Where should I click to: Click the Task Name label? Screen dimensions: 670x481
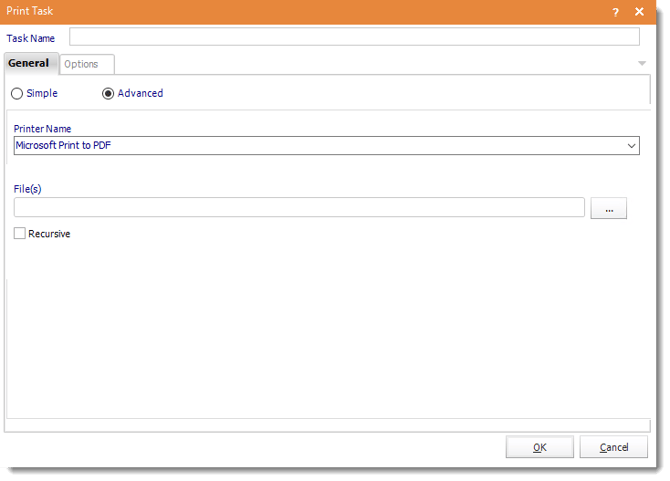click(x=31, y=38)
